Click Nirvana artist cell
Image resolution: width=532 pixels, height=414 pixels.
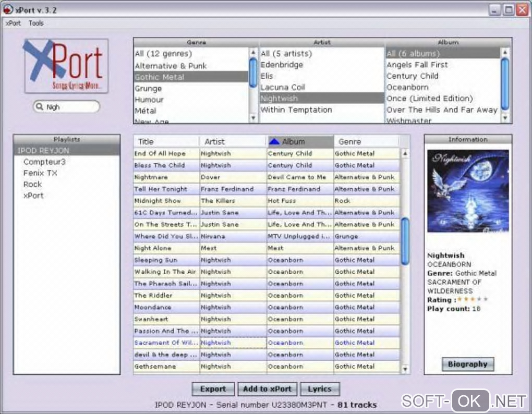click(233, 236)
